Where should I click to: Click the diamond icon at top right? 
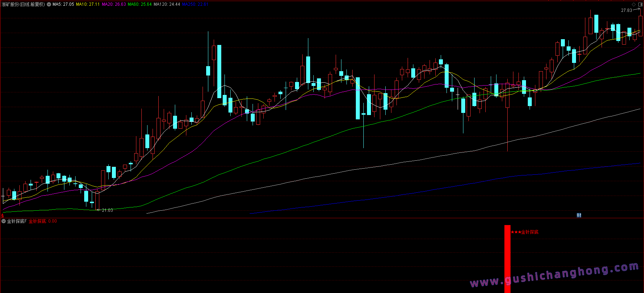point(634,5)
